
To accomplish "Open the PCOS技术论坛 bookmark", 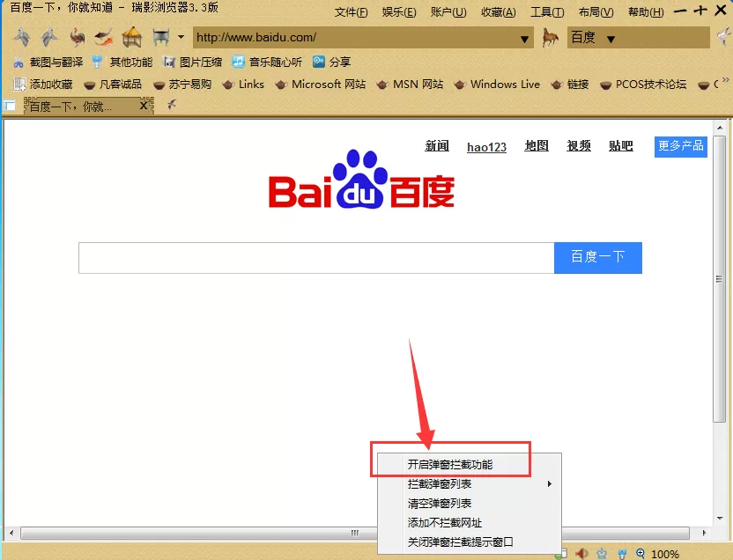I will tap(643, 85).
